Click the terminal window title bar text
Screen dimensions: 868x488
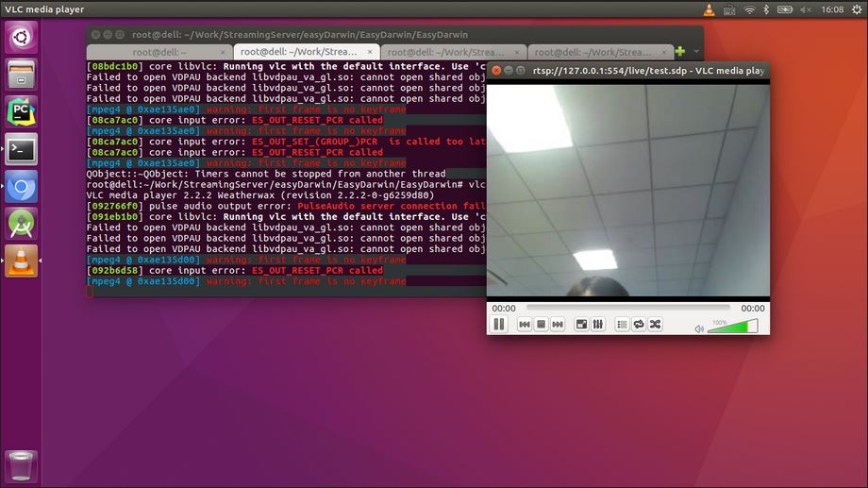coord(300,34)
